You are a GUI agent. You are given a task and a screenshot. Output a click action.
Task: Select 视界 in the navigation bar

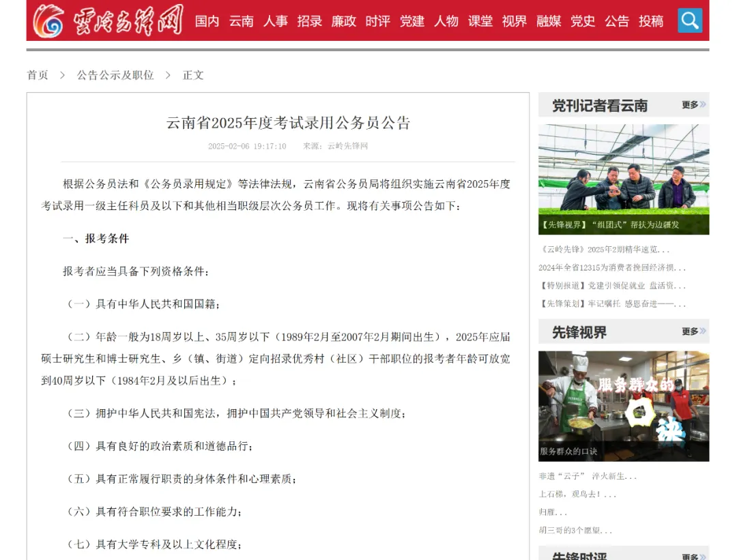coord(515,21)
